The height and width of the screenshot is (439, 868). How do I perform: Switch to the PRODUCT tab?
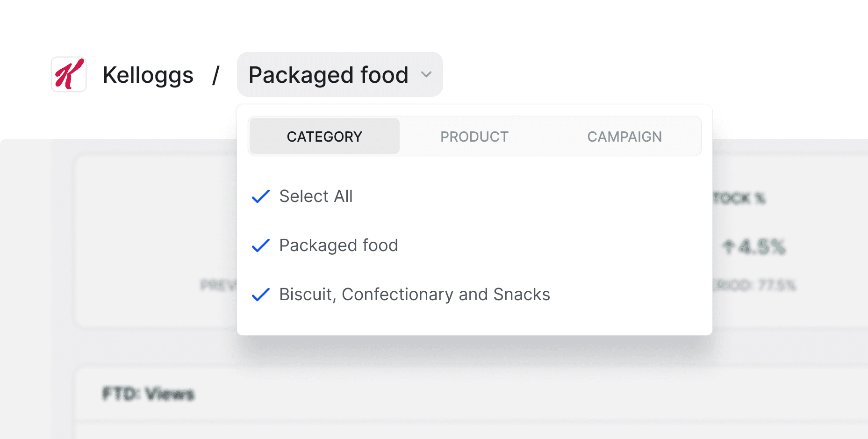point(474,137)
